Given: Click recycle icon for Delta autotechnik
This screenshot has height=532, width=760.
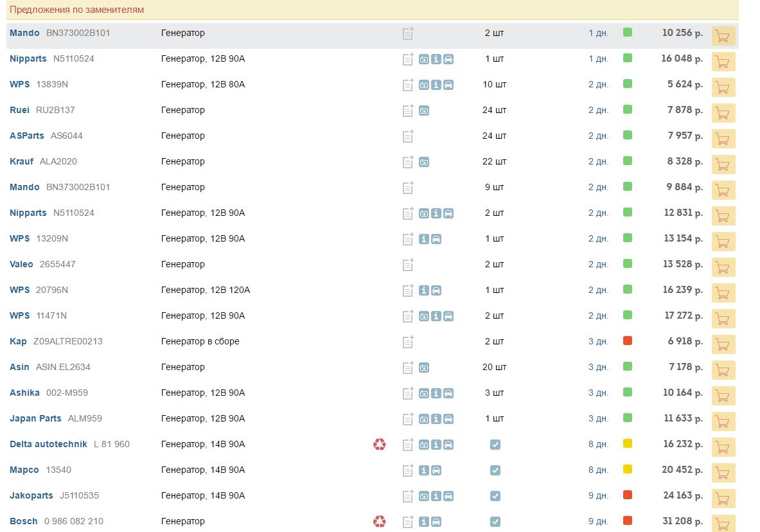Looking at the screenshot, I should 380,444.
